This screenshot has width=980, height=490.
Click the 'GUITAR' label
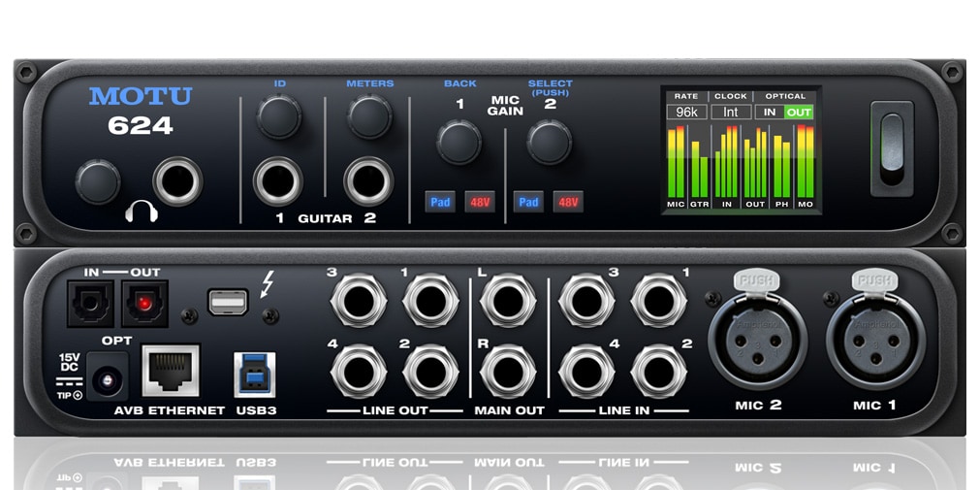324,219
